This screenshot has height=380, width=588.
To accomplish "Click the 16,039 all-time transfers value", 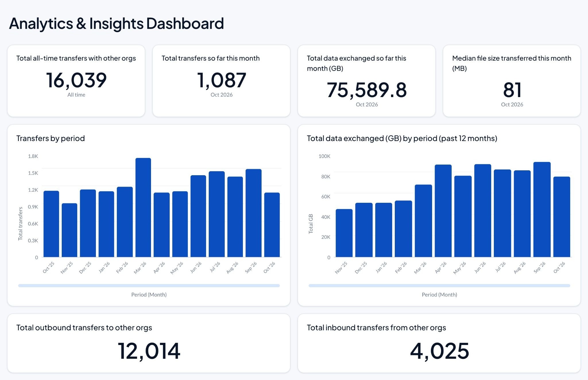I will coord(76,80).
